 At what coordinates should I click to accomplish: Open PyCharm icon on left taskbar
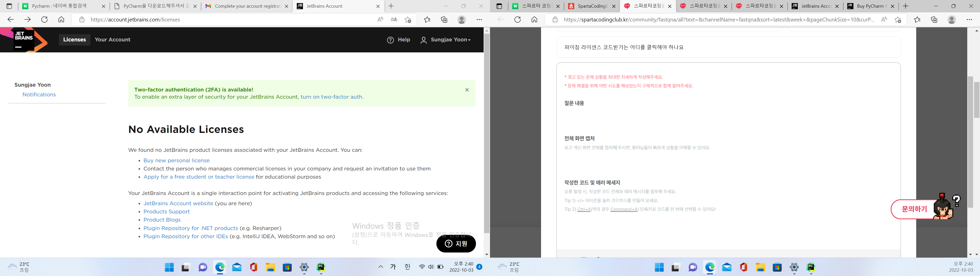[x=321, y=267]
